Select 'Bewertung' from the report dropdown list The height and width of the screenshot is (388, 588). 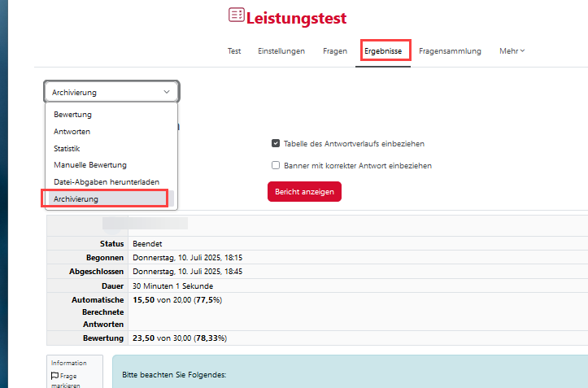(72, 115)
